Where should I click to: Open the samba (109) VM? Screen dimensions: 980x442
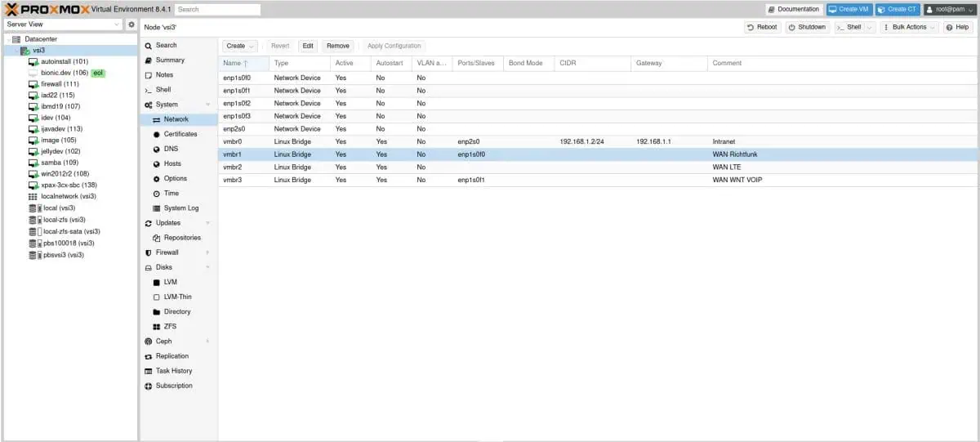(x=60, y=163)
